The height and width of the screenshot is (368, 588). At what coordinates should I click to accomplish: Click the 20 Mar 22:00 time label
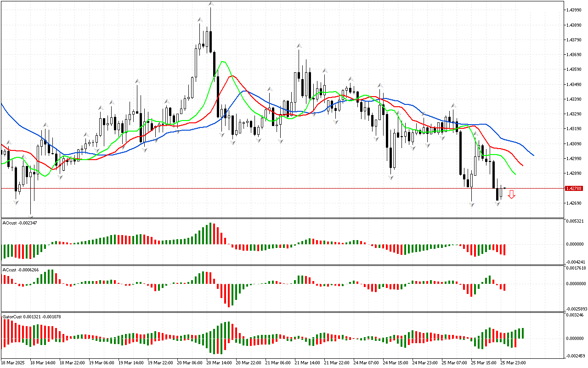tap(249, 363)
